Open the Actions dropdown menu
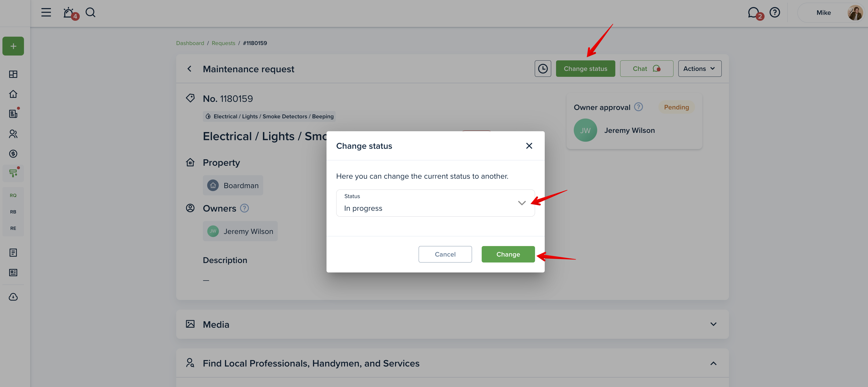 click(700, 69)
